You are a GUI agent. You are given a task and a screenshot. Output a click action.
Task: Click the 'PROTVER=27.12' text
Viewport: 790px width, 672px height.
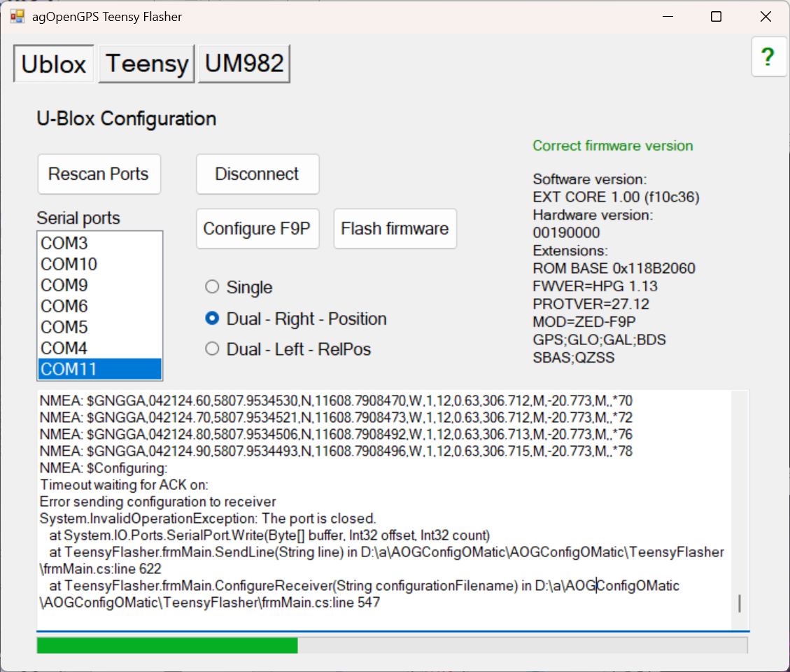click(x=591, y=304)
